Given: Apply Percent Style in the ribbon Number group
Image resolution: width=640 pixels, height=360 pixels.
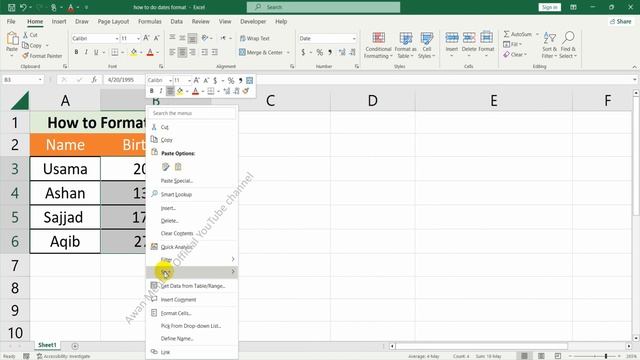Looking at the screenshot, I should click(x=319, y=52).
